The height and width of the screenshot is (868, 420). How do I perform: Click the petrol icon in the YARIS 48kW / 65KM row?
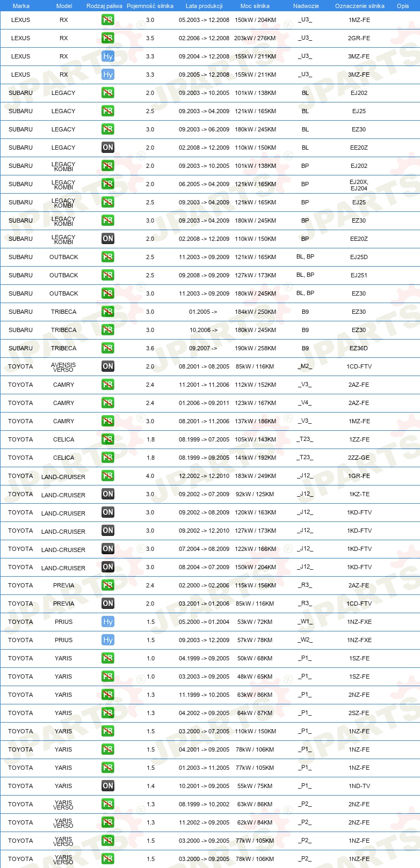click(108, 676)
